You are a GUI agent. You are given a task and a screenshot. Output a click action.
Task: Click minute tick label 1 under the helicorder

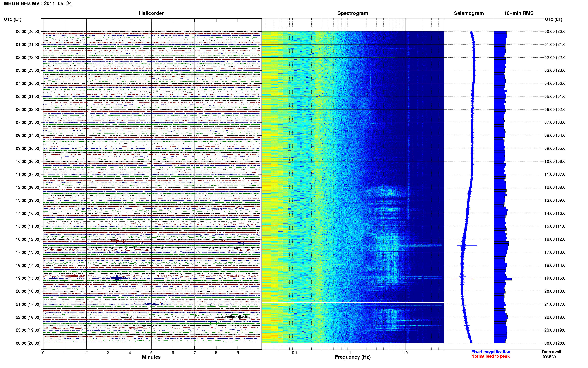click(65, 353)
